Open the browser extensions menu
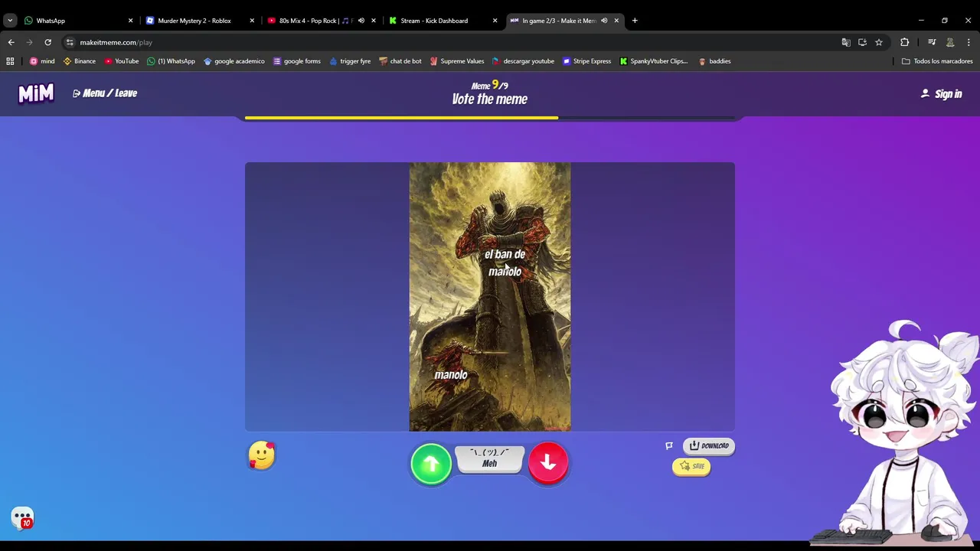Image resolution: width=980 pixels, height=551 pixels. click(x=904, y=42)
